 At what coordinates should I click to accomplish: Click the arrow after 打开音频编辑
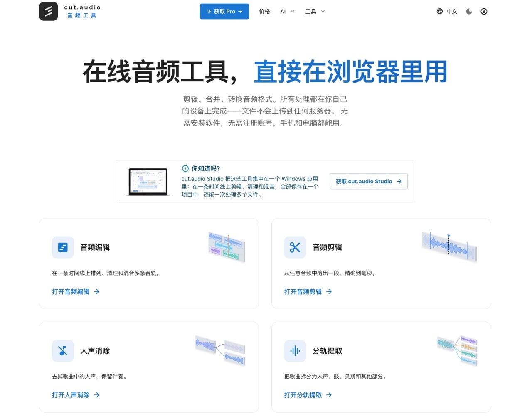click(x=96, y=292)
